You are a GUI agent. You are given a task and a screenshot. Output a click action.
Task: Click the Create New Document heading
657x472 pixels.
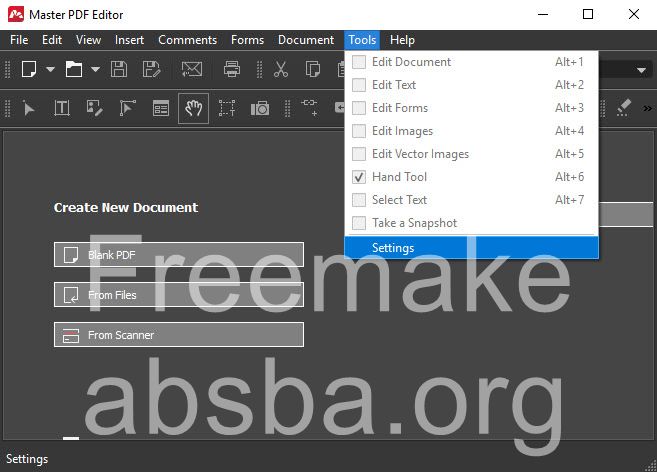pyautogui.click(x=126, y=207)
